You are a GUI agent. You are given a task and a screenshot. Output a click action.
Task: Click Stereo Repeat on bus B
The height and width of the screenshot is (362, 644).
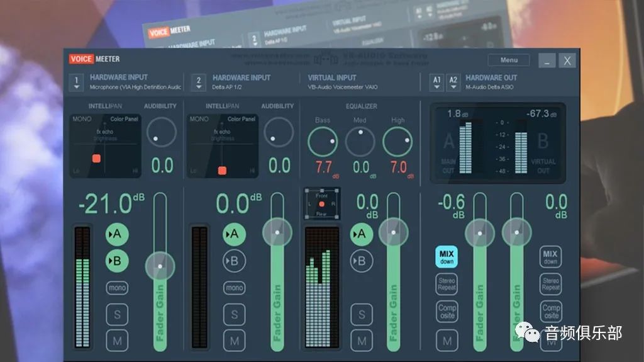point(550,284)
